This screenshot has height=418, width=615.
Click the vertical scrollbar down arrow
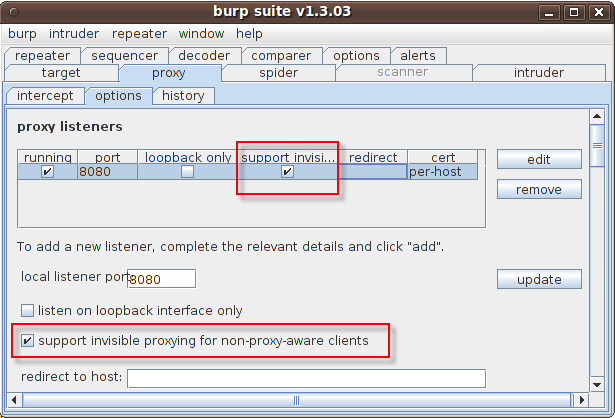pyautogui.click(x=597, y=386)
